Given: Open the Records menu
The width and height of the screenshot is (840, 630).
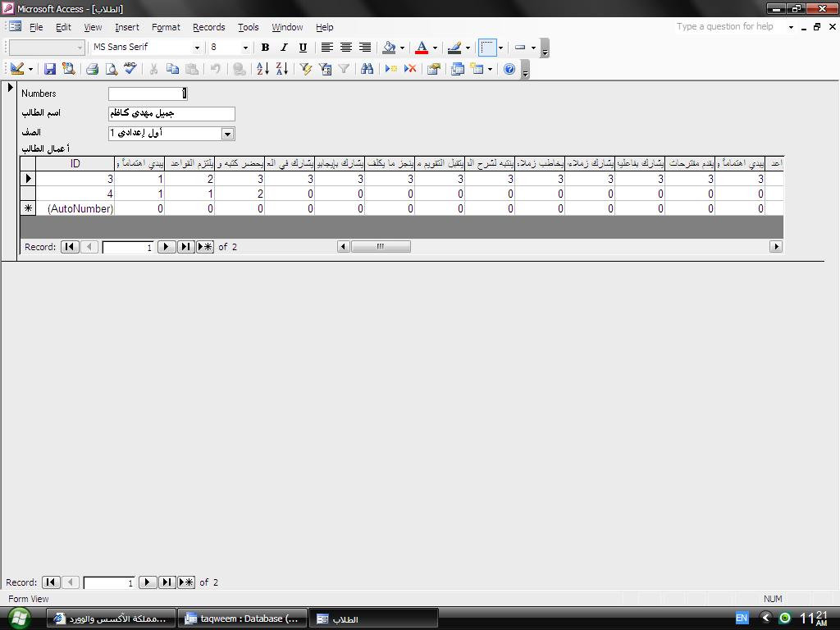Looking at the screenshot, I should click(209, 27).
